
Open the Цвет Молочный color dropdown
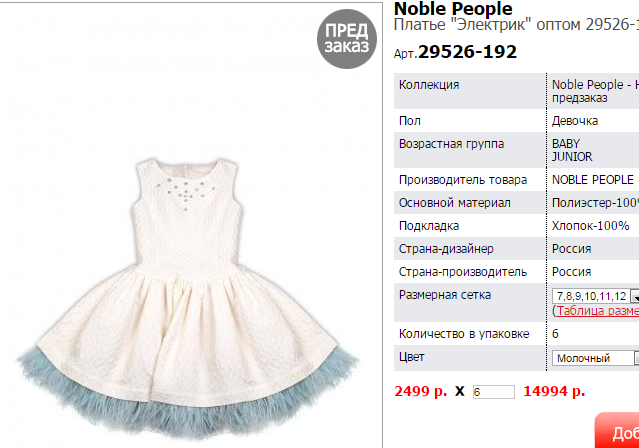[595, 358]
